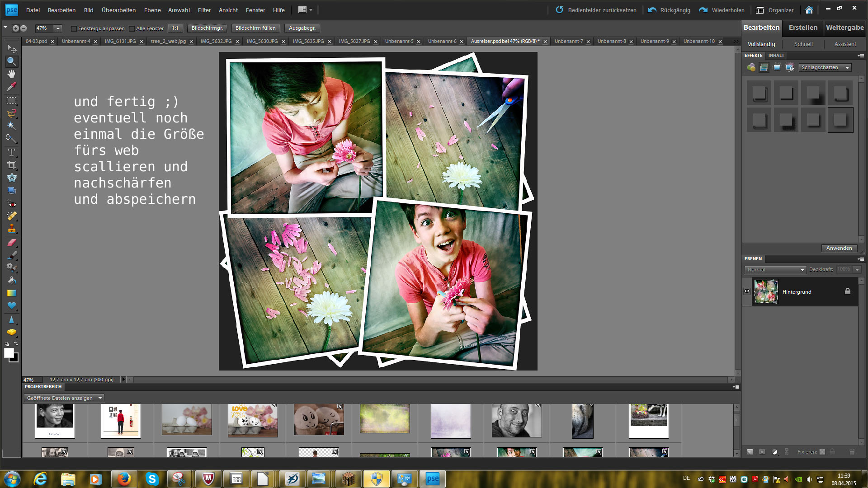Switch to IMG_5632.JPG document tab
868x488 pixels.
(x=216, y=41)
